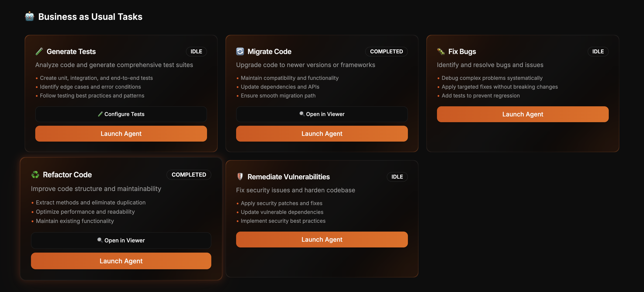Viewport: 644px width, 292px height.
Task: Click the IDLE badge on Generate Tests
Action: tap(196, 51)
